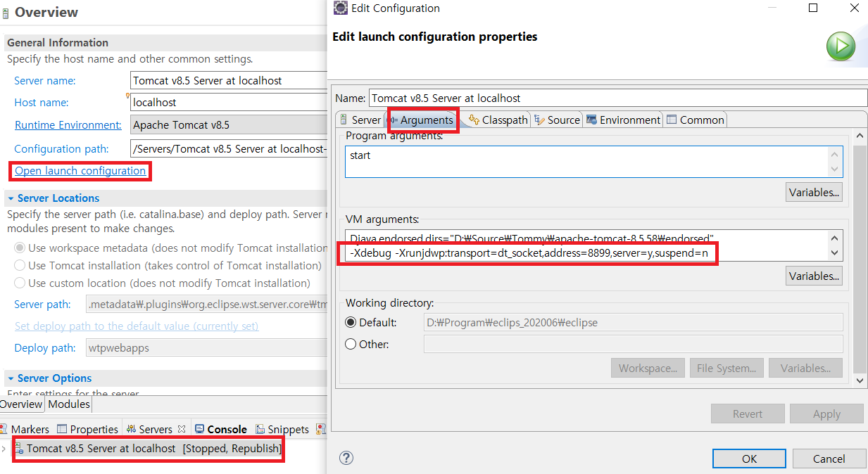Viewport: 868px width, 474px height.
Task: Open the Common tab
Action: 695,120
